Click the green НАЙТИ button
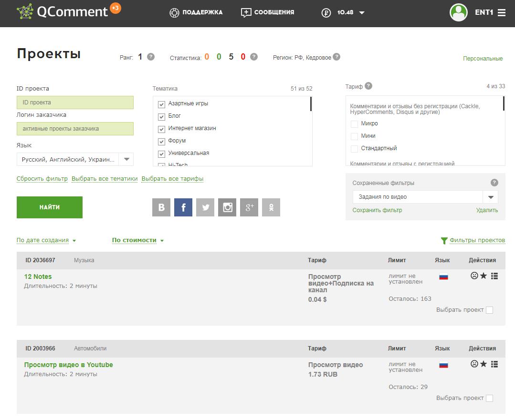The image size is (515, 420). 50,207
